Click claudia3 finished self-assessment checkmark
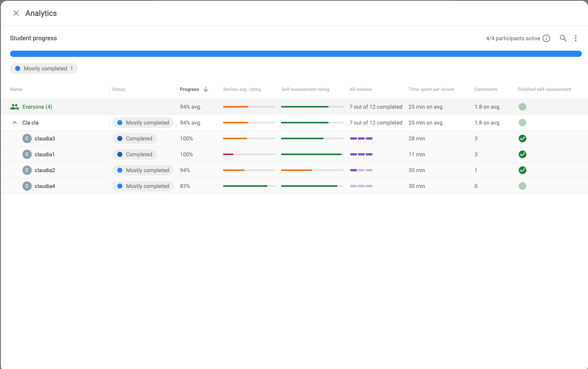This screenshot has height=369, width=588. [x=522, y=138]
